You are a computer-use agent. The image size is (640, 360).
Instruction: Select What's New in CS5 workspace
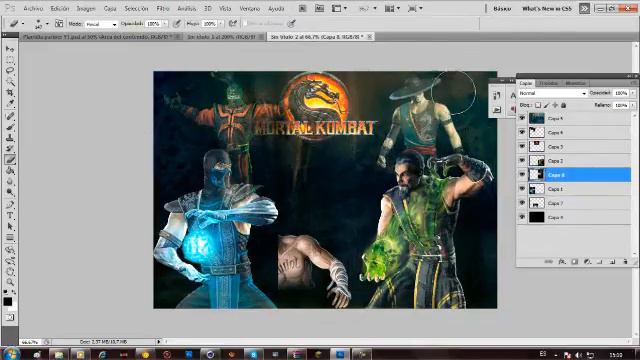click(x=547, y=8)
